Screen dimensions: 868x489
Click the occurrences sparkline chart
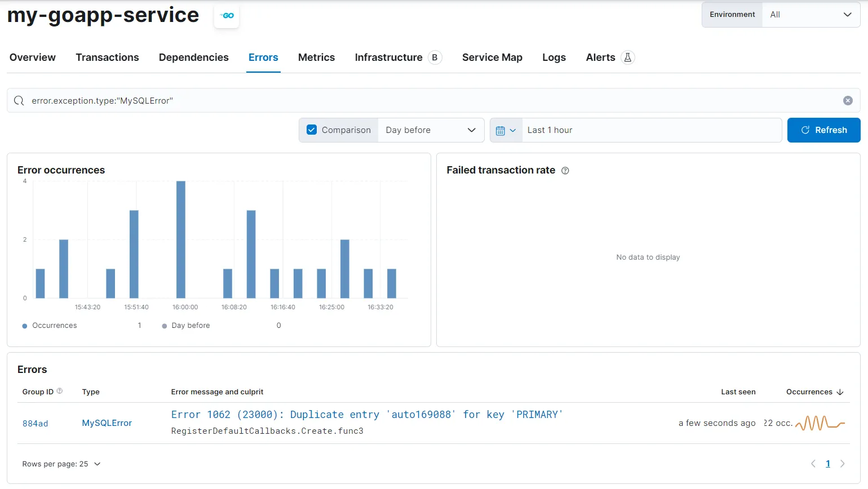(x=820, y=423)
